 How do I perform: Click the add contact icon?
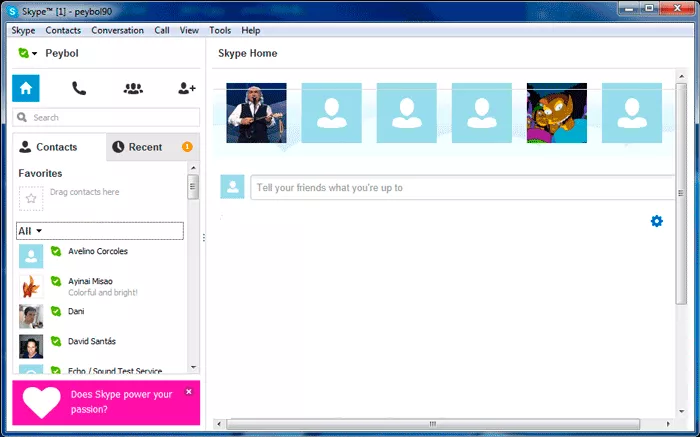coord(187,88)
